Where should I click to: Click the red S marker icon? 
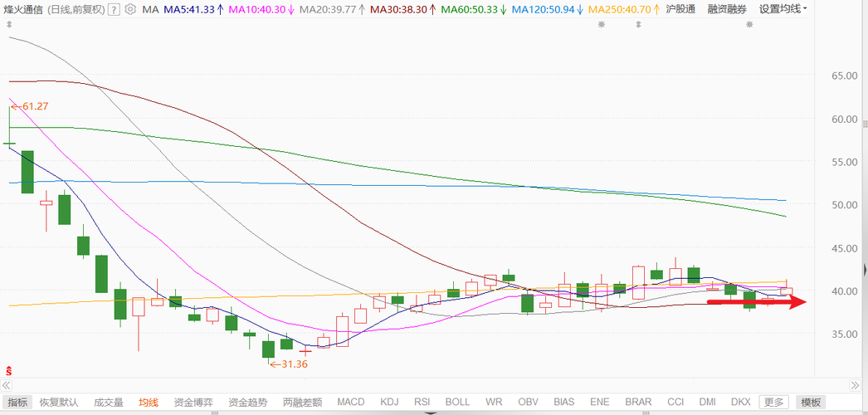[8, 370]
